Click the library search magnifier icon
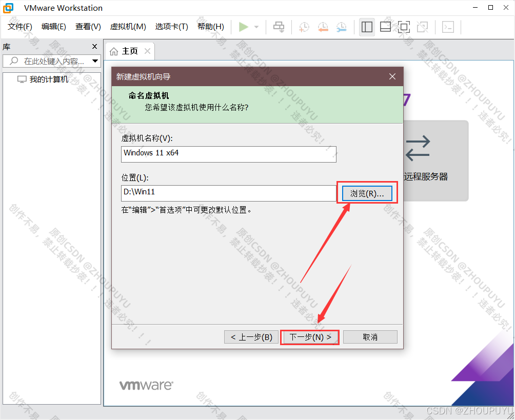515x420 pixels. [14, 61]
